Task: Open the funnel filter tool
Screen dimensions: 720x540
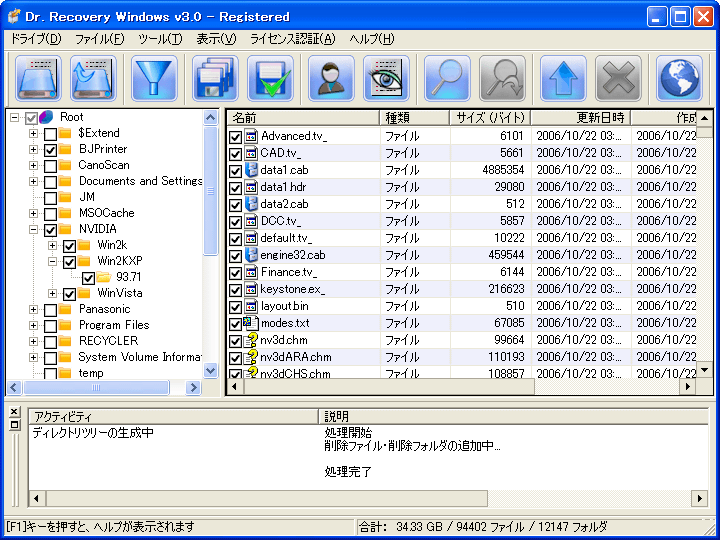Action: pos(154,78)
